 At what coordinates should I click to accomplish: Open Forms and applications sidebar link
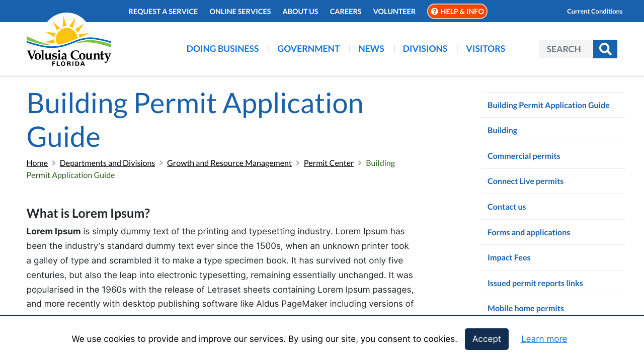(x=528, y=232)
